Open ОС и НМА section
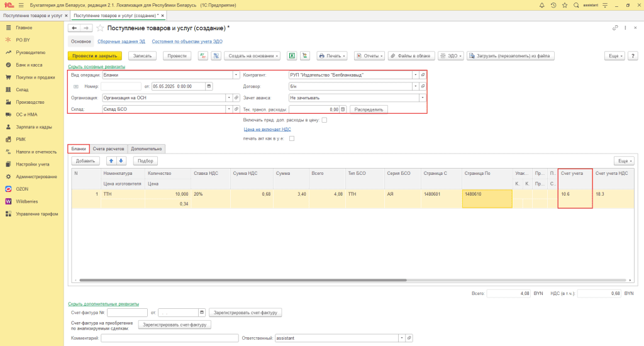The width and height of the screenshot is (644, 346). coord(26,114)
